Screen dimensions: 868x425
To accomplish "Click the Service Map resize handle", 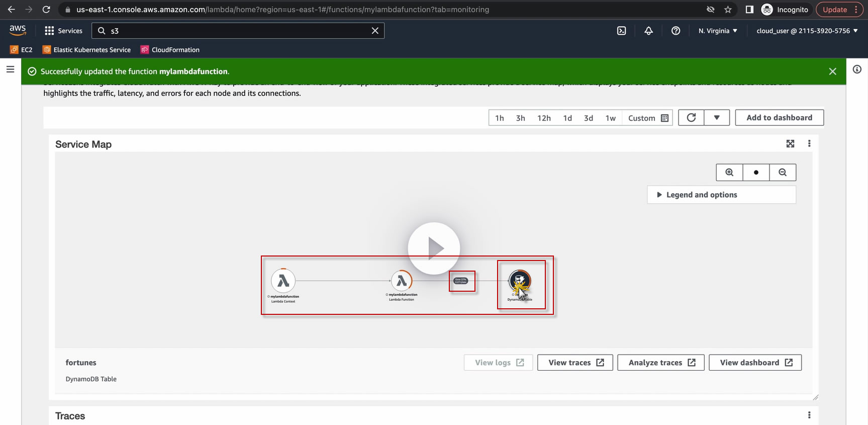I will coord(815,397).
